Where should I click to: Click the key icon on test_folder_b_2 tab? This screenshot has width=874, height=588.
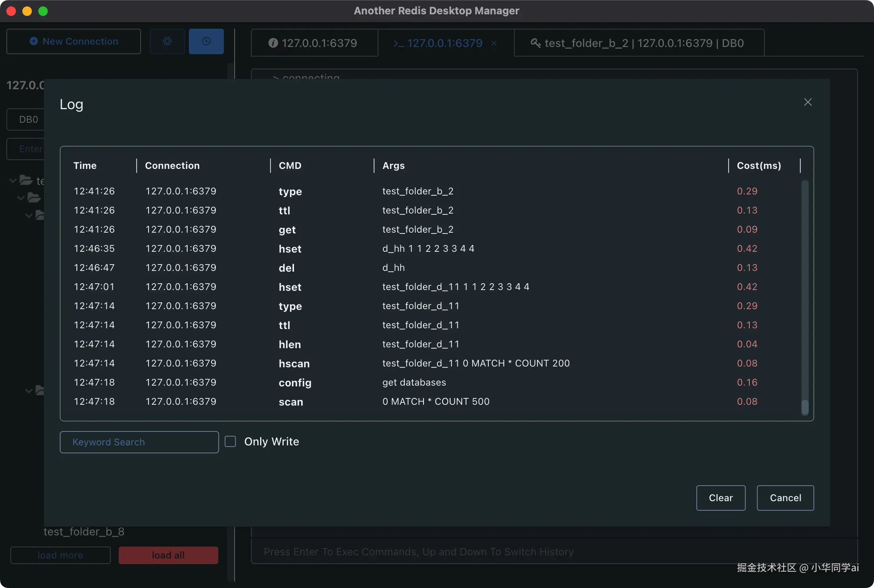click(x=536, y=43)
